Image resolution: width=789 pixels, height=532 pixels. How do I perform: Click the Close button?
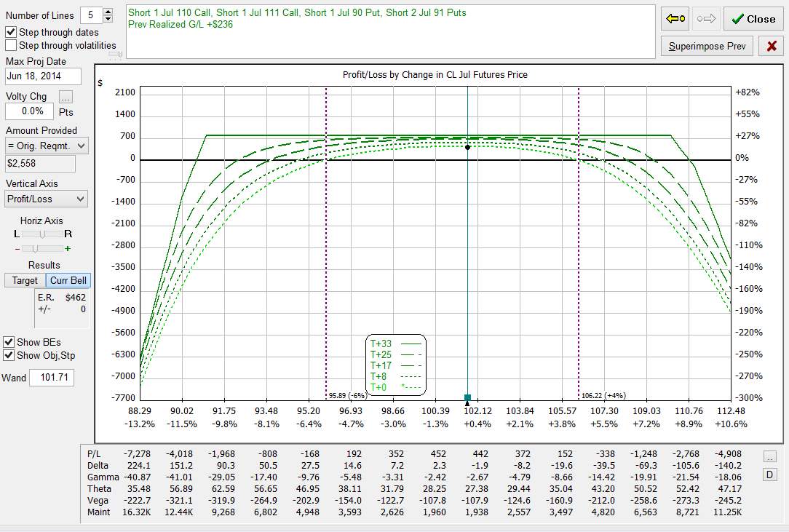pyautogui.click(x=753, y=19)
